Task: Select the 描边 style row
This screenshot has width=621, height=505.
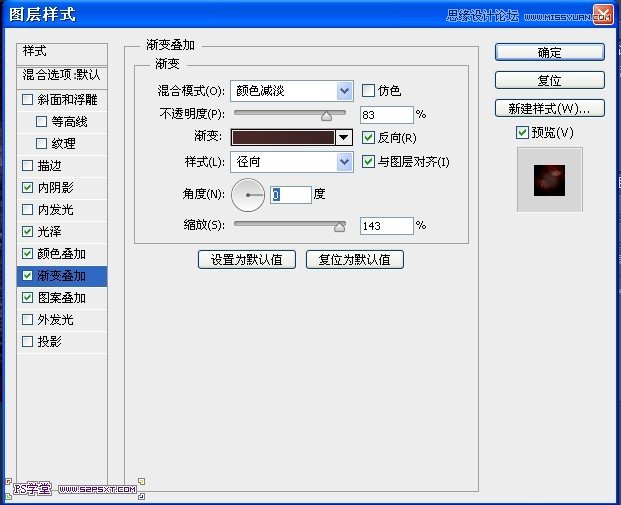Action: point(62,166)
